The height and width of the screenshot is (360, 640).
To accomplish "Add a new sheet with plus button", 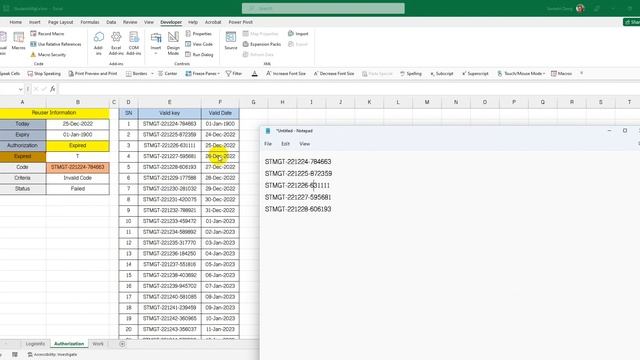I will [x=122, y=344].
